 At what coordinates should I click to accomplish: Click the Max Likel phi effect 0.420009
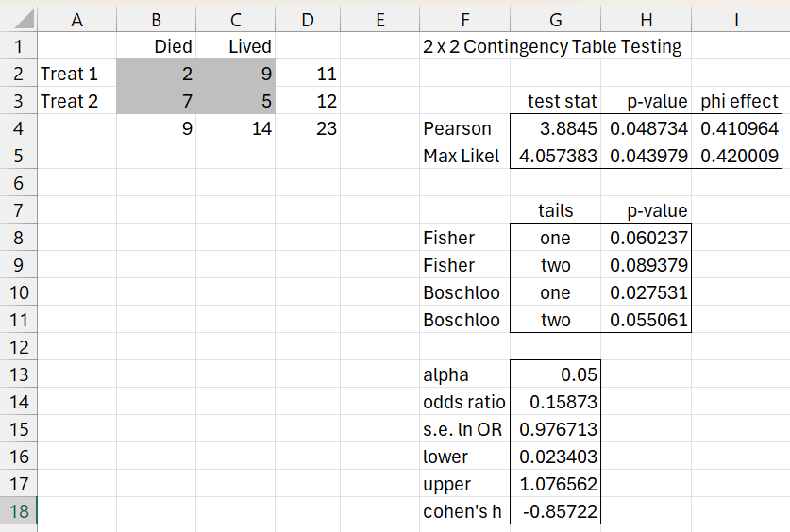(736, 157)
